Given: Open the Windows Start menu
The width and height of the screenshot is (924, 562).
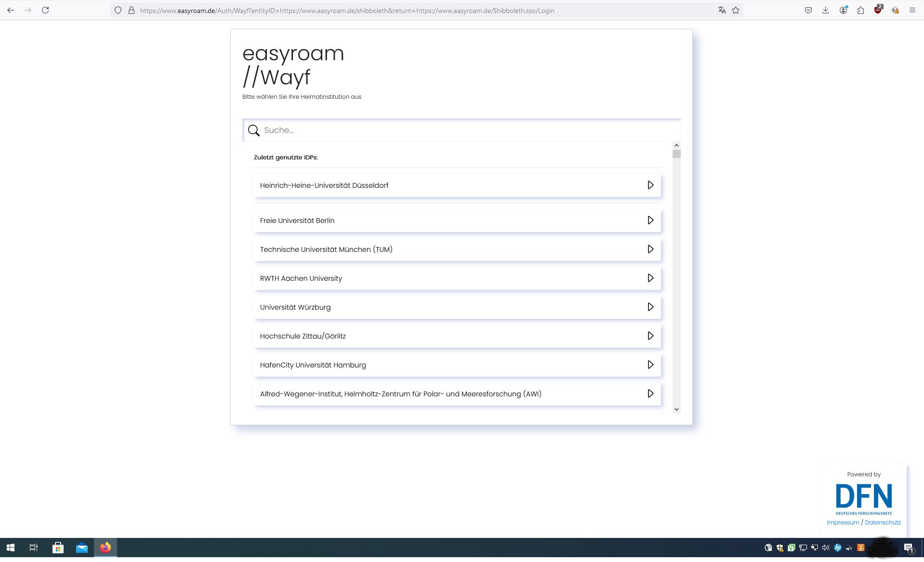Looking at the screenshot, I should [x=11, y=548].
